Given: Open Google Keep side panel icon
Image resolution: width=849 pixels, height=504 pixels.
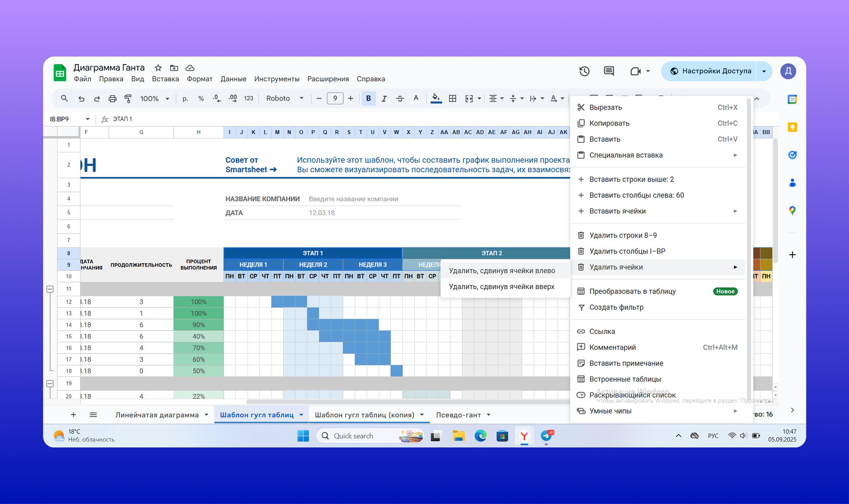Looking at the screenshot, I should 792,127.
